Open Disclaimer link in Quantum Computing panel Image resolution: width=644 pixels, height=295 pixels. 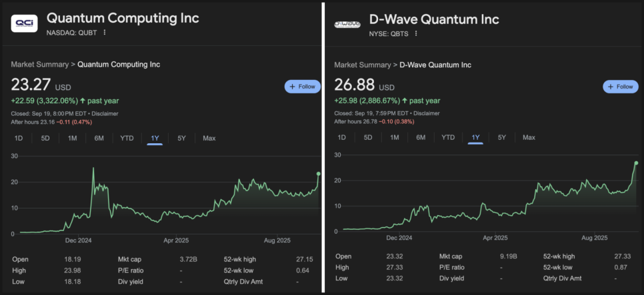(105, 114)
